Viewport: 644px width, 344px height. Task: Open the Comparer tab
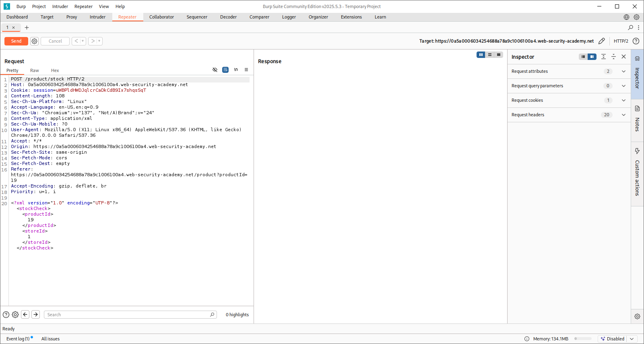coord(259,17)
